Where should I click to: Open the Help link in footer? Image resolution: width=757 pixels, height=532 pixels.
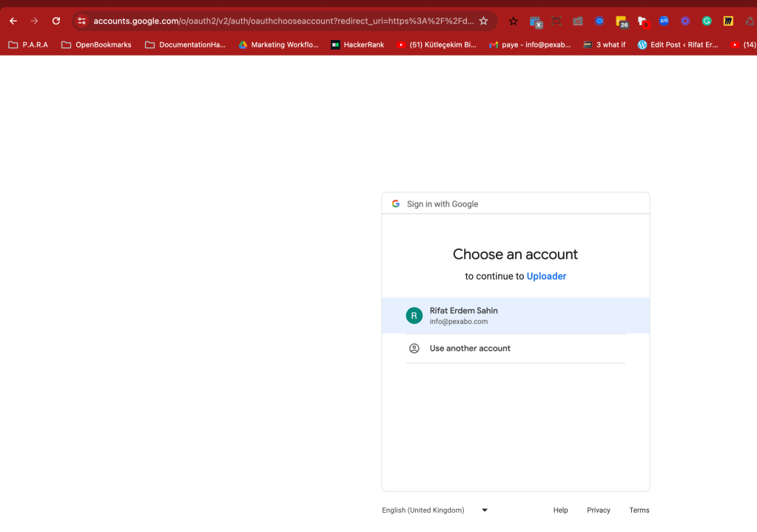pyautogui.click(x=560, y=510)
